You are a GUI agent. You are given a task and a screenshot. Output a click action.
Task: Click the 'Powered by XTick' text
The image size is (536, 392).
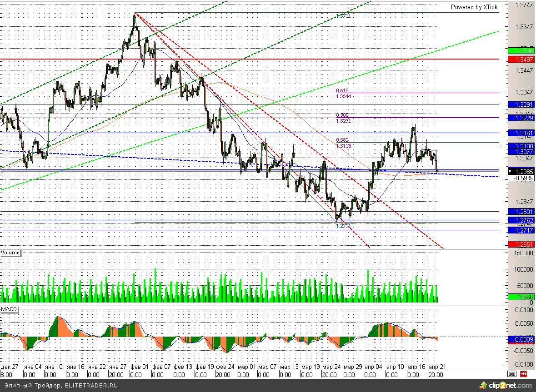click(x=474, y=7)
